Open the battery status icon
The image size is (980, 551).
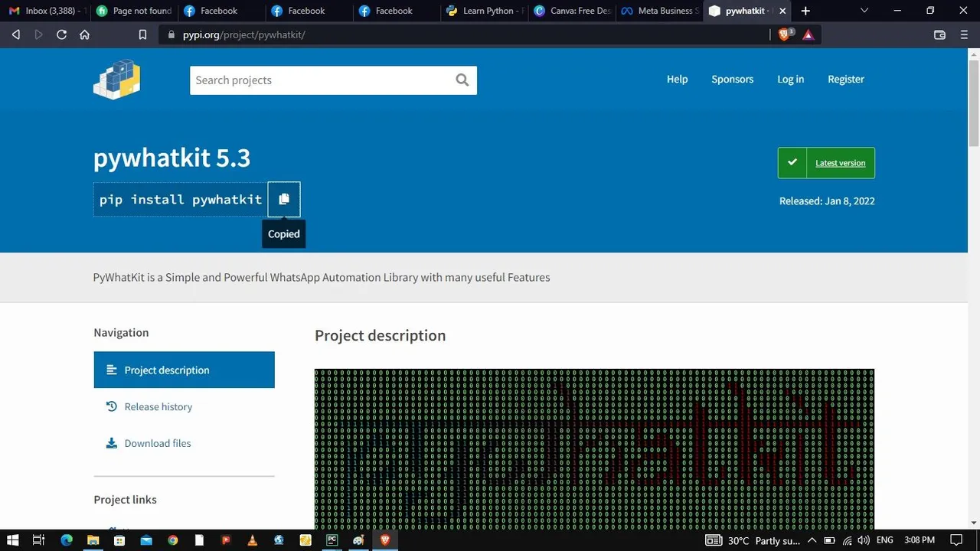(829, 540)
